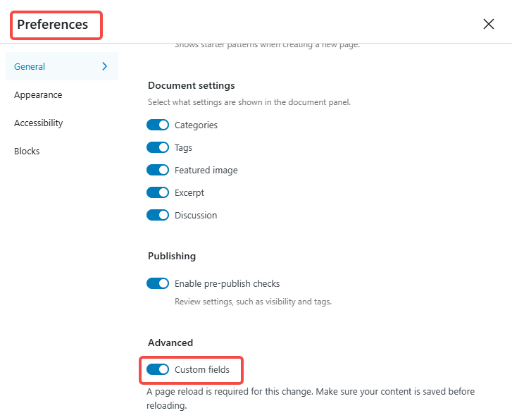The image size is (512, 420).
Task: Switch to the Appearance tab
Action: pyautogui.click(x=38, y=94)
